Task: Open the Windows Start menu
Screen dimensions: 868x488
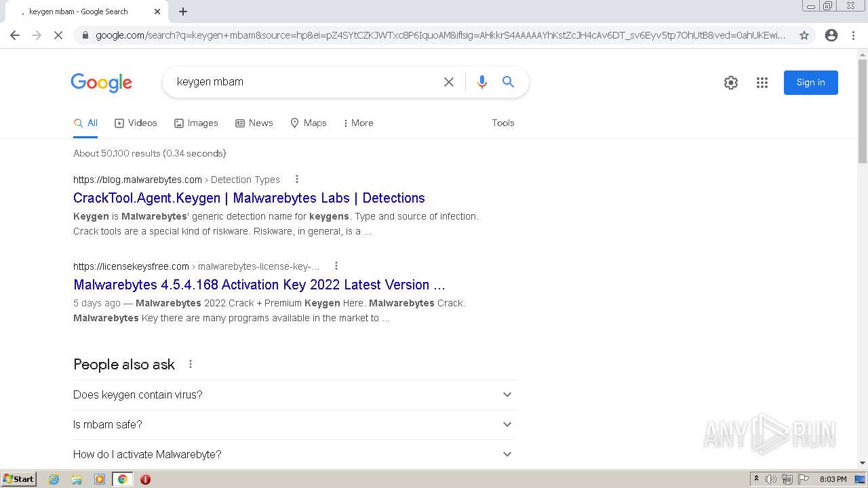Action: tap(19, 479)
